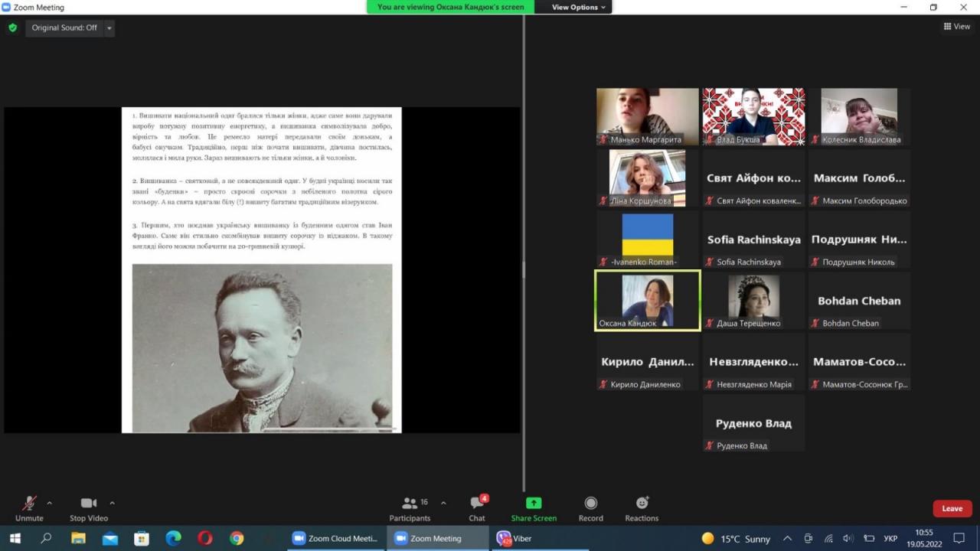This screenshot has height=551, width=980.
Task: Unmute the microphone
Action: tap(29, 504)
